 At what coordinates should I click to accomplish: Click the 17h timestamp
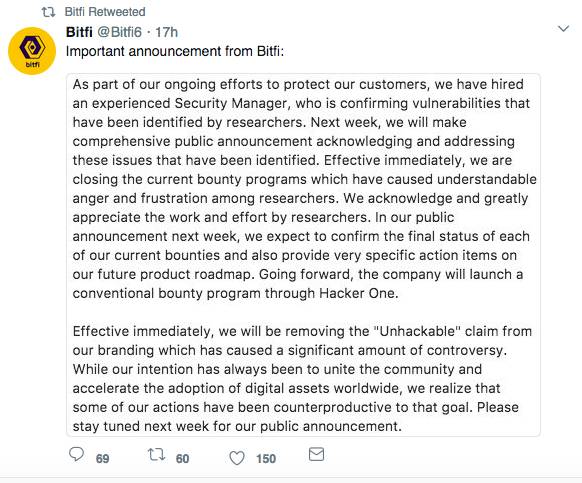pyautogui.click(x=166, y=32)
